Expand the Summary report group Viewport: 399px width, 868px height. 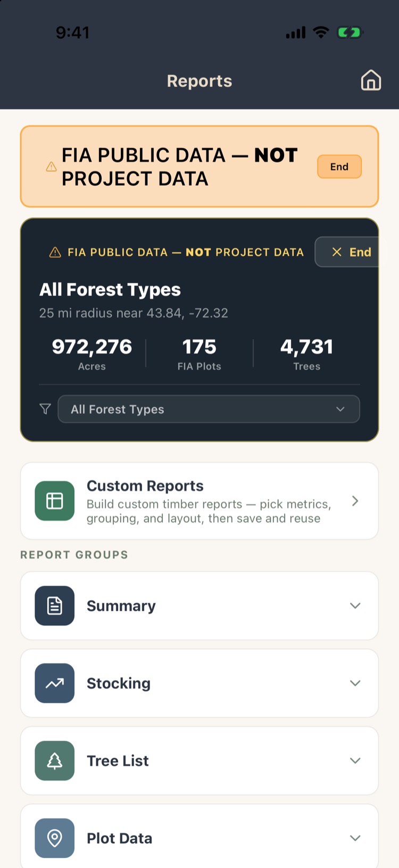tap(199, 606)
